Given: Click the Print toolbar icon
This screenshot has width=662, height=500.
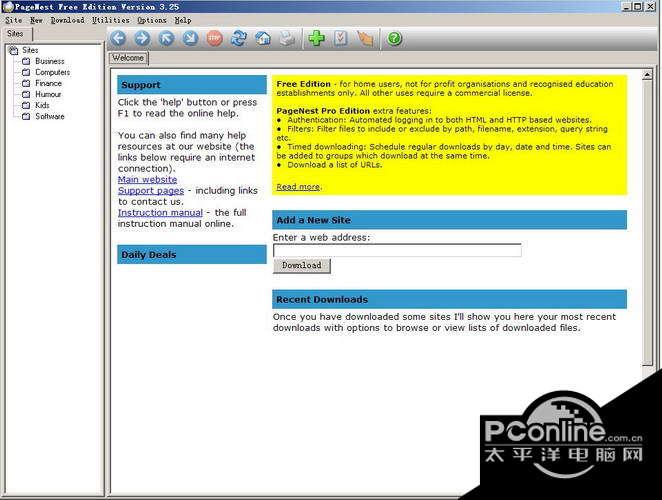Looking at the screenshot, I should (288, 39).
